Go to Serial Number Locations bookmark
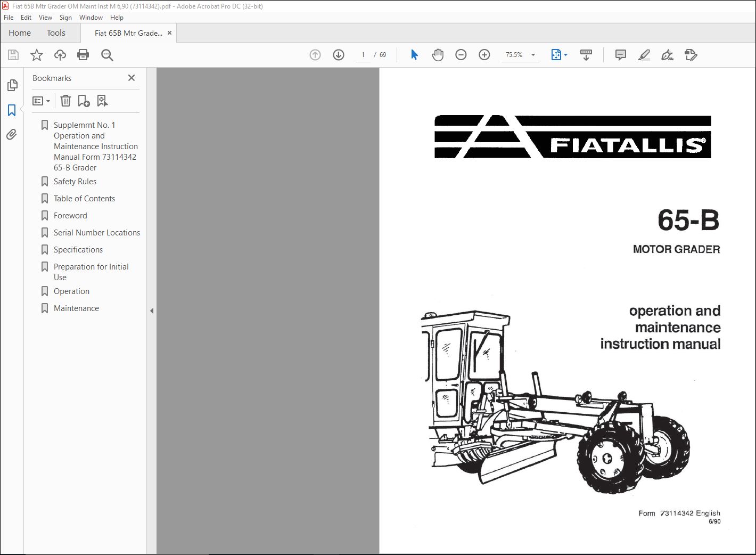Image resolution: width=756 pixels, height=555 pixels. coord(97,233)
